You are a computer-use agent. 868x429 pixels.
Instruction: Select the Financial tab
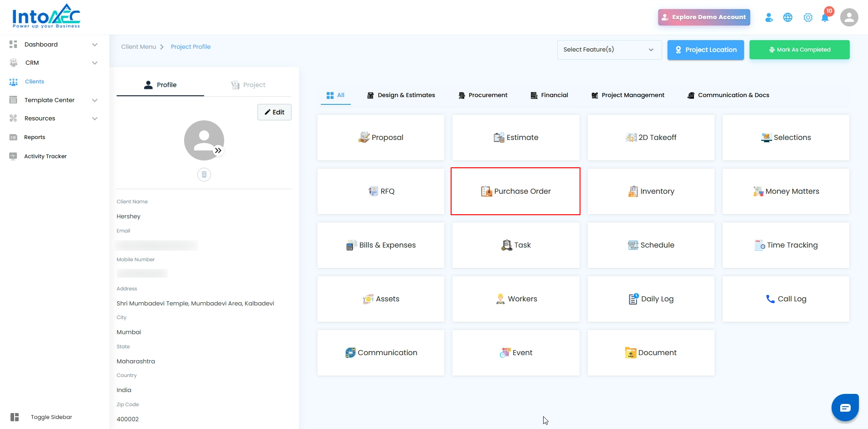(x=549, y=95)
